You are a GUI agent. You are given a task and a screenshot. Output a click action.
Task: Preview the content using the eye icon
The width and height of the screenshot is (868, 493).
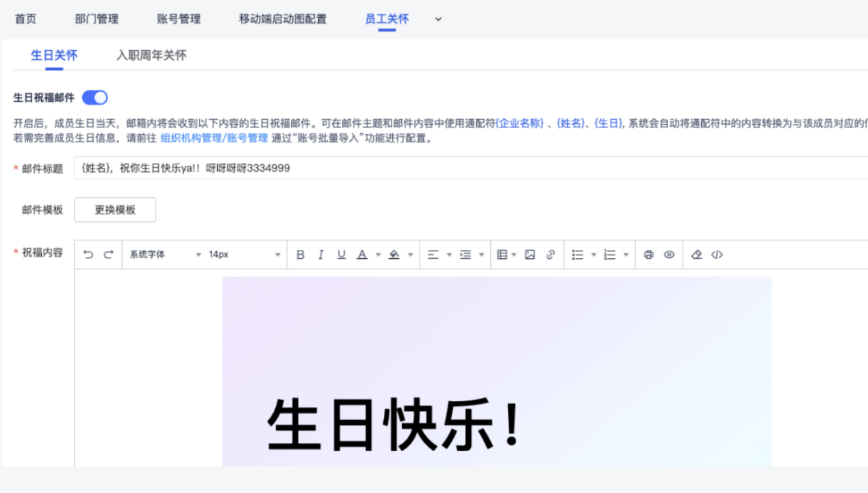(669, 255)
